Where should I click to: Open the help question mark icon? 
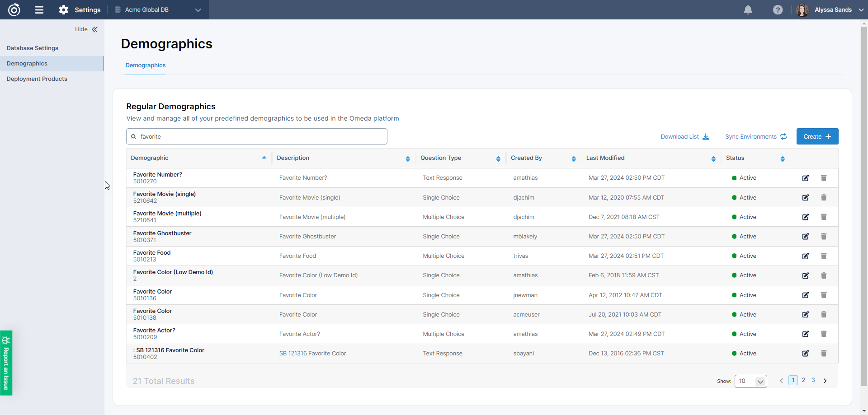pos(778,10)
